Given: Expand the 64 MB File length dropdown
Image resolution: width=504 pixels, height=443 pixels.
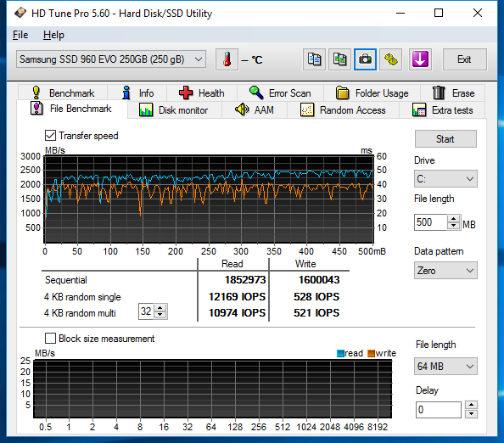Looking at the screenshot, I should click(445, 366).
